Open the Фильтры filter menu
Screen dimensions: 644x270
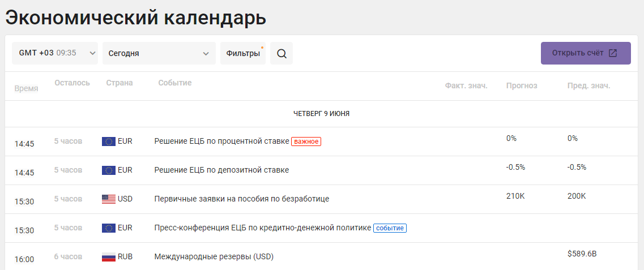click(243, 53)
